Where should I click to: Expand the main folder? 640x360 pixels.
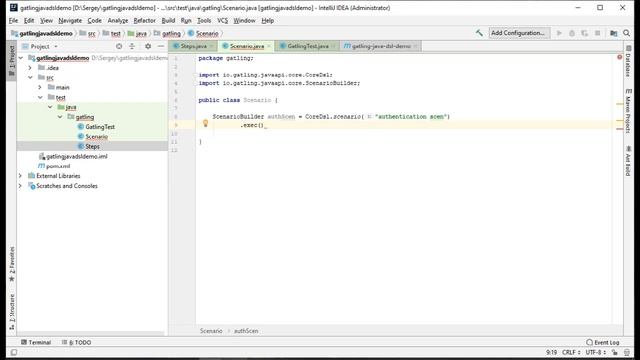[x=40, y=87]
